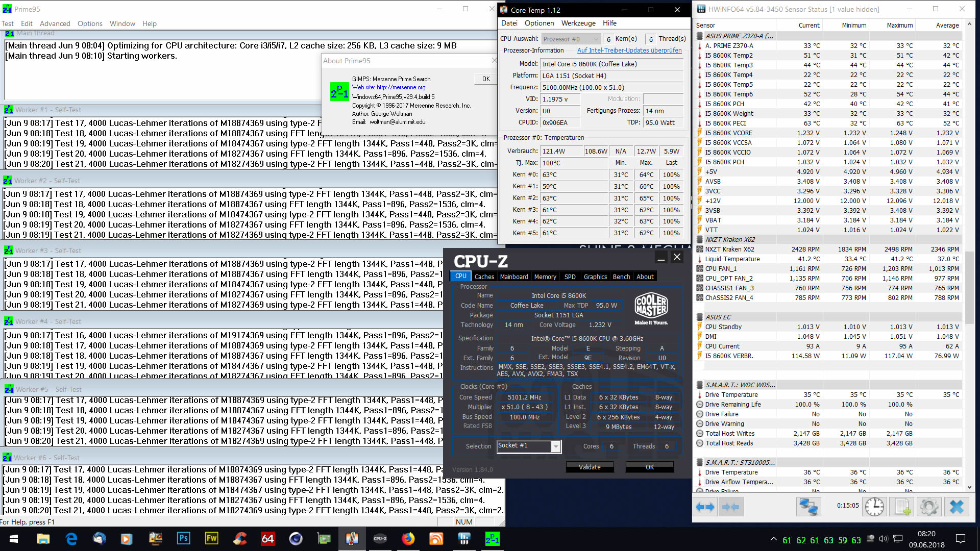This screenshot has width=980, height=551.
Task: Reset sensor timer with clock icon
Action: tap(874, 507)
